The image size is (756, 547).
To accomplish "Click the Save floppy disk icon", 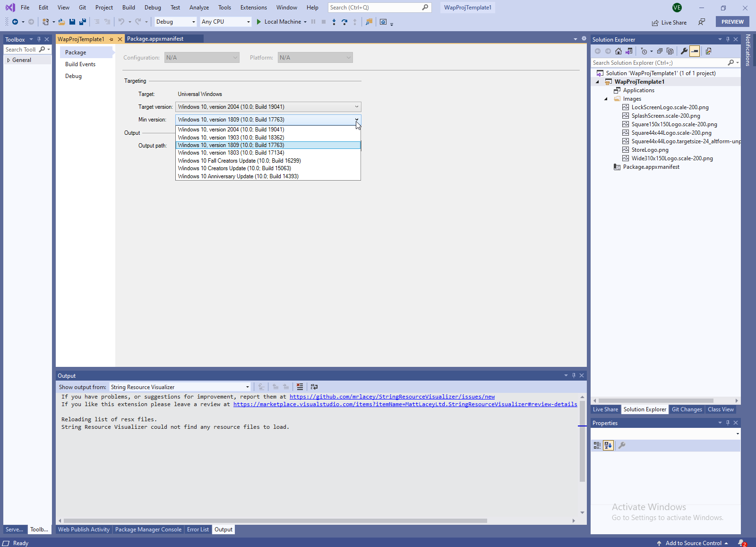I will point(72,22).
